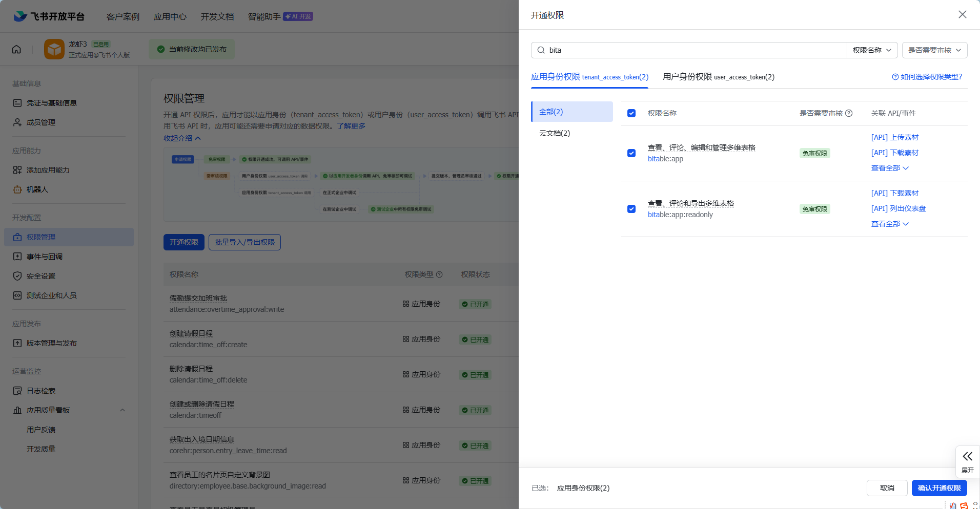Click help icon beside 权限类型 column
Viewport: 980px width, 509px height.
coord(439,274)
